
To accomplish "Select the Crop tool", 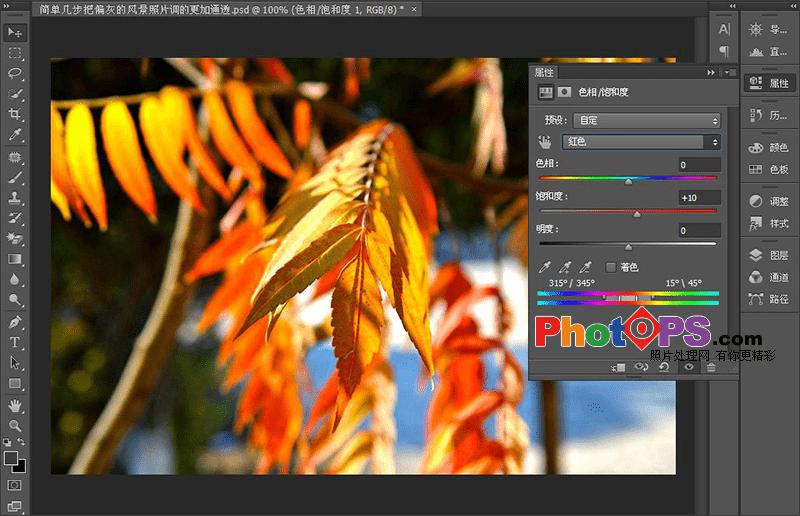I will pyautogui.click(x=15, y=114).
